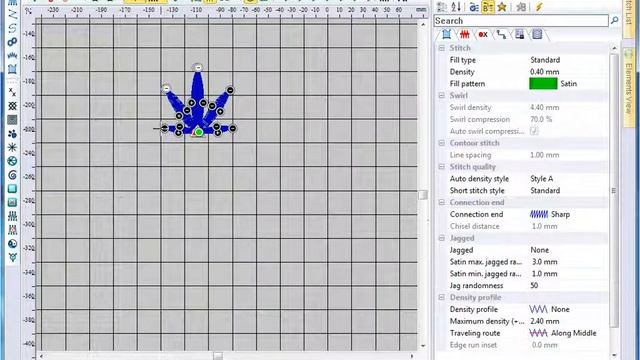Click the green Fill pattern swatch

[x=543, y=84]
